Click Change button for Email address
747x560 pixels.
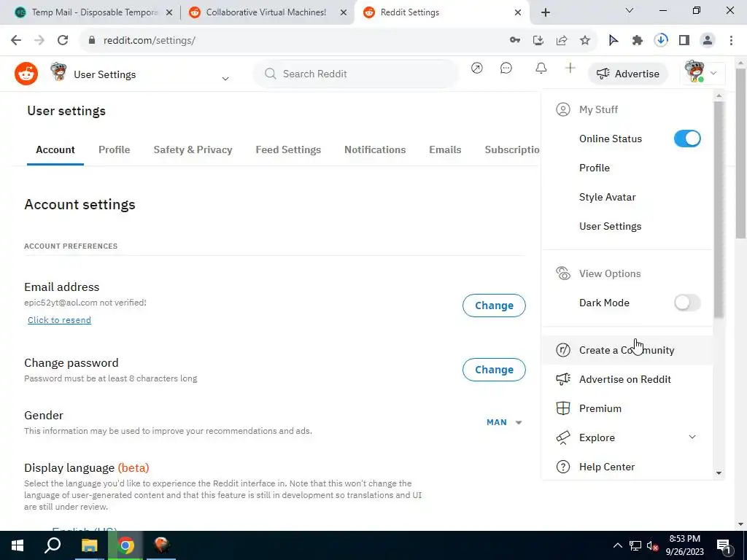[494, 306]
